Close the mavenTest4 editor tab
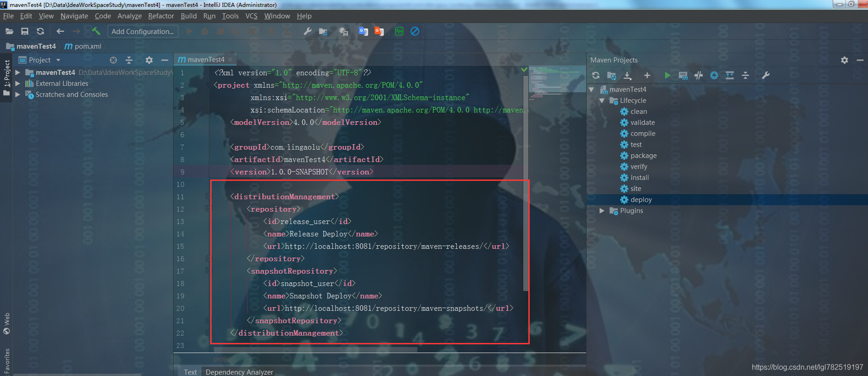The width and height of the screenshot is (868, 376). [x=230, y=60]
